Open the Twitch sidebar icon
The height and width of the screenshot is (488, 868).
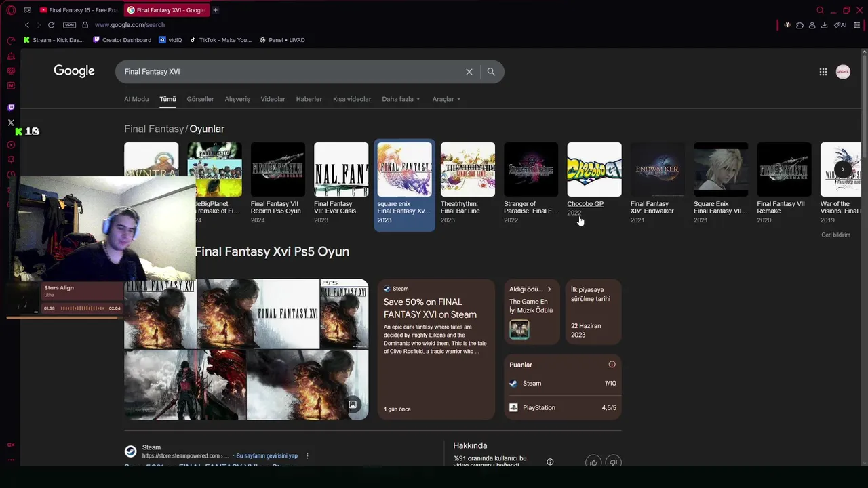(x=11, y=108)
